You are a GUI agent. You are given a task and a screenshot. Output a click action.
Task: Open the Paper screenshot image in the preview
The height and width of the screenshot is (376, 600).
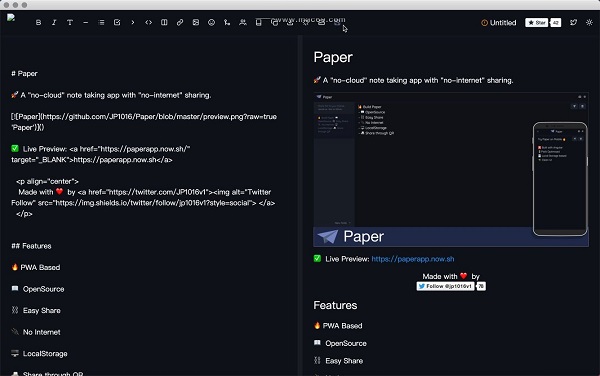coord(451,169)
